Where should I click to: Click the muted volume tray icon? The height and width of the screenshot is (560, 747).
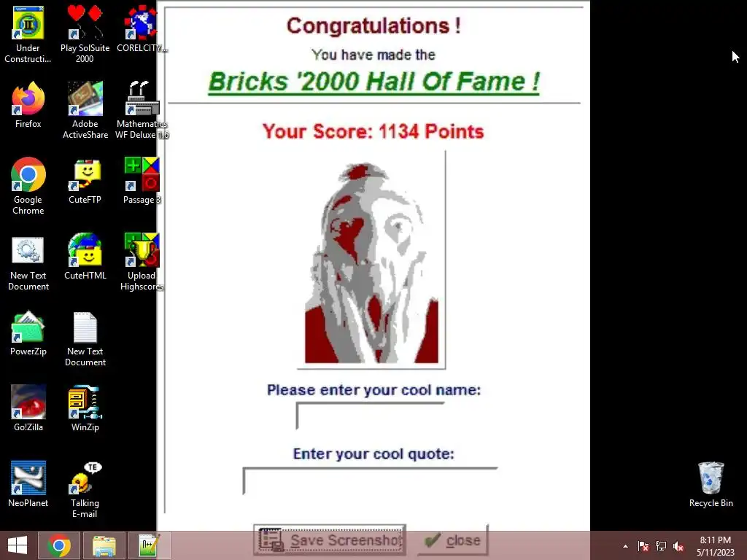click(678, 546)
